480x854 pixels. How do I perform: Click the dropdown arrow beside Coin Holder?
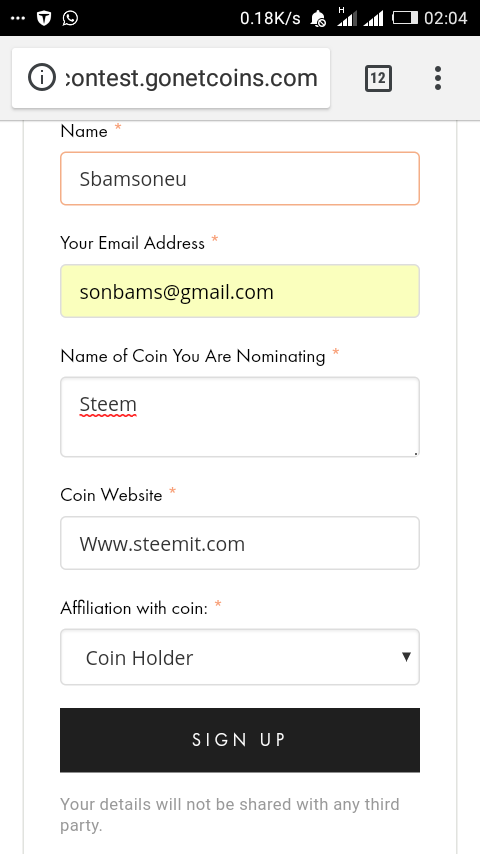tap(406, 657)
